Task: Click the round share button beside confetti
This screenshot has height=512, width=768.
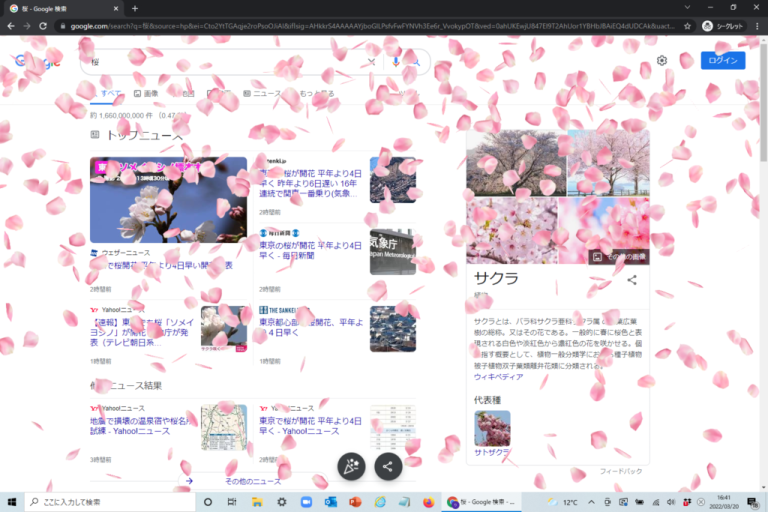Action: [x=388, y=466]
